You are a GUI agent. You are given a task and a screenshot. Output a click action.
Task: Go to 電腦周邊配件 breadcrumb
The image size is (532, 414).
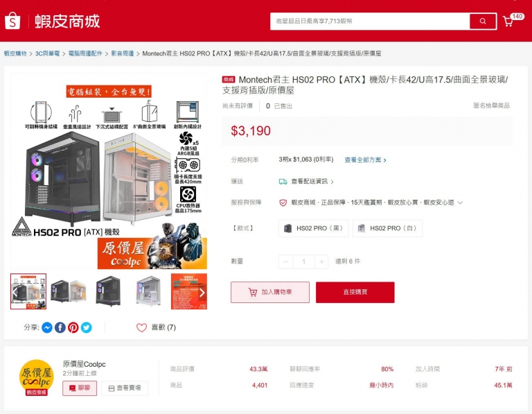(85, 53)
